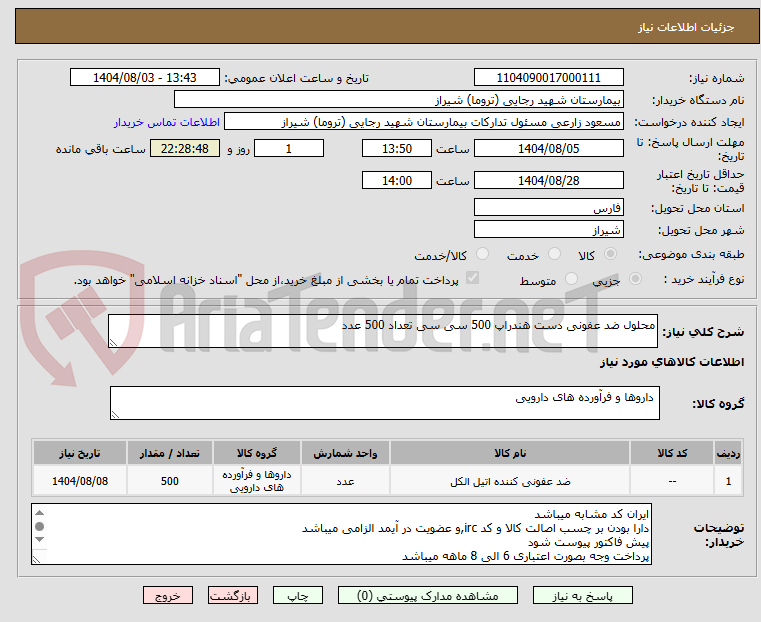
Task: Select the خدمت radio button
Action: point(554,254)
